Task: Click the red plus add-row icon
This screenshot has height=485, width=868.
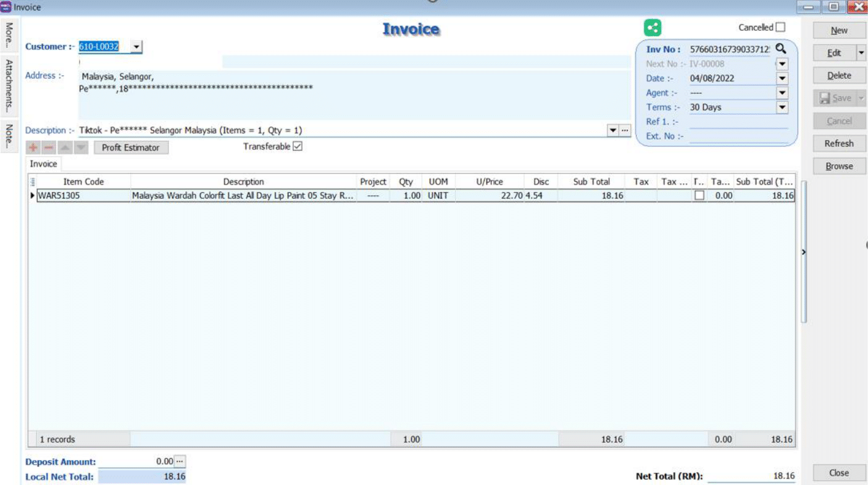Action: (33, 147)
